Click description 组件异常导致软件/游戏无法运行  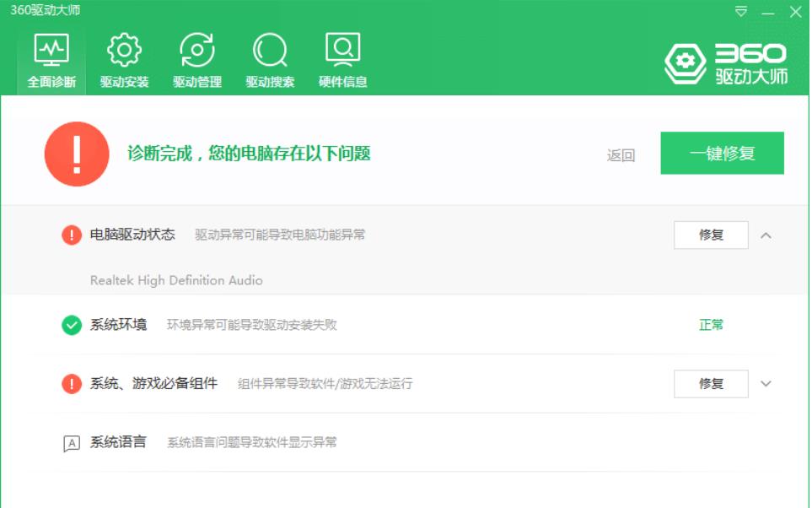pyautogui.click(x=325, y=384)
